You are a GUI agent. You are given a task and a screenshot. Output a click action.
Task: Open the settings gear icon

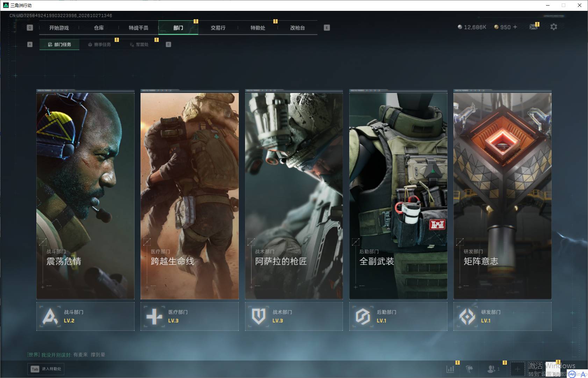click(x=554, y=27)
